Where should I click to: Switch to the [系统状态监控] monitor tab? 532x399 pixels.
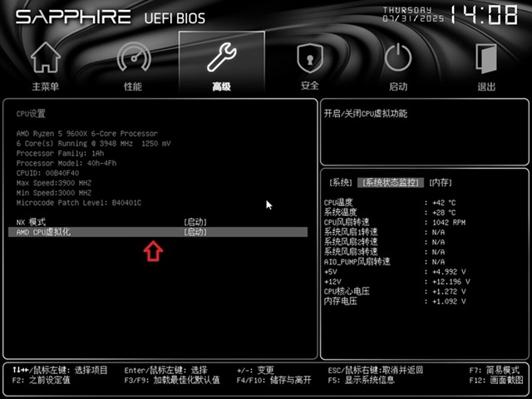[x=391, y=183]
